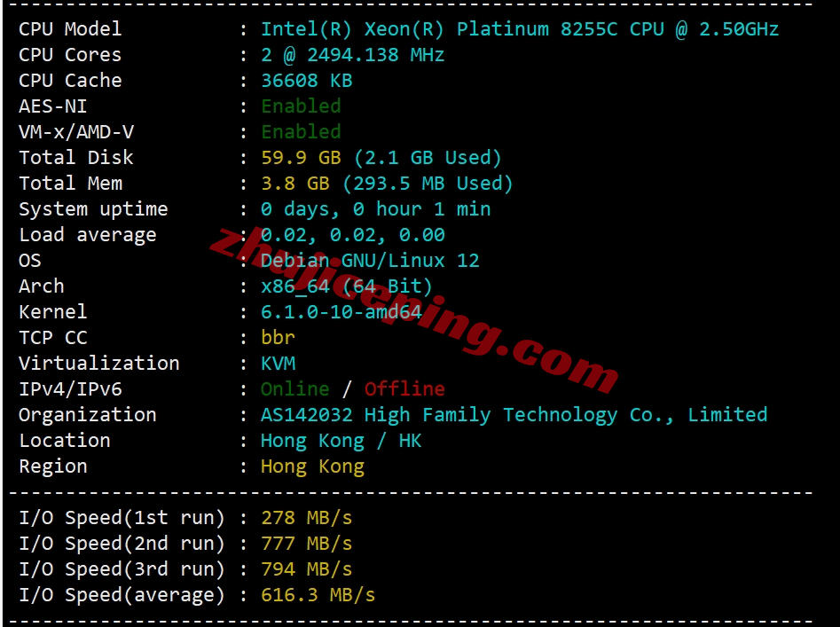The image size is (840, 627).
Task: Click the average 616.3 MB/s speed
Action: (318, 595)
